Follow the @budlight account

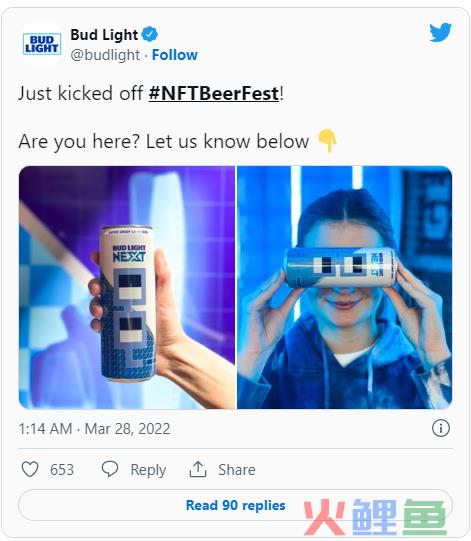[175, 55]
